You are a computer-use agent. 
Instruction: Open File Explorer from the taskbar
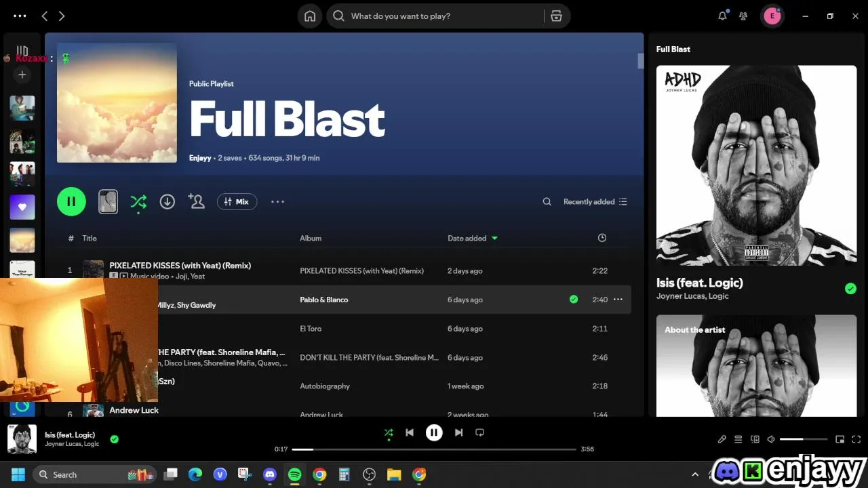[x=394, y=474]
